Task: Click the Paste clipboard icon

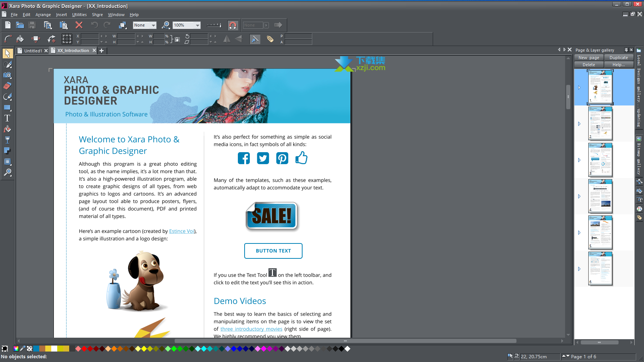Action: 63,25
